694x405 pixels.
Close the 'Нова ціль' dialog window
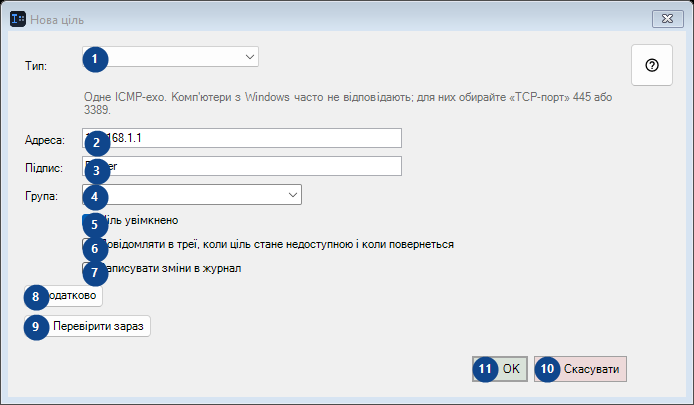click(x=667, y=19)
